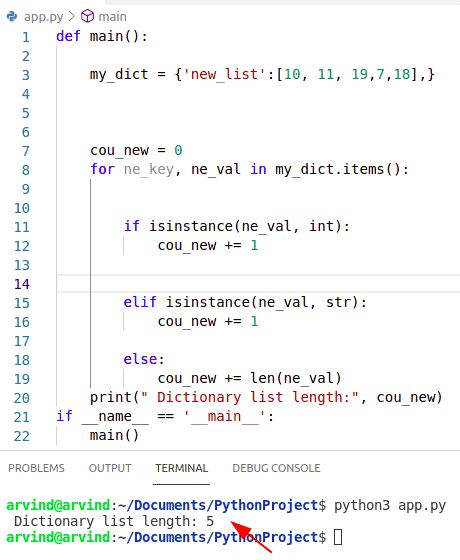This screenshot has height=560, width=460.
Task: Open the DEBUG CONSOLE tab
Action: click(x=276, y=468)
